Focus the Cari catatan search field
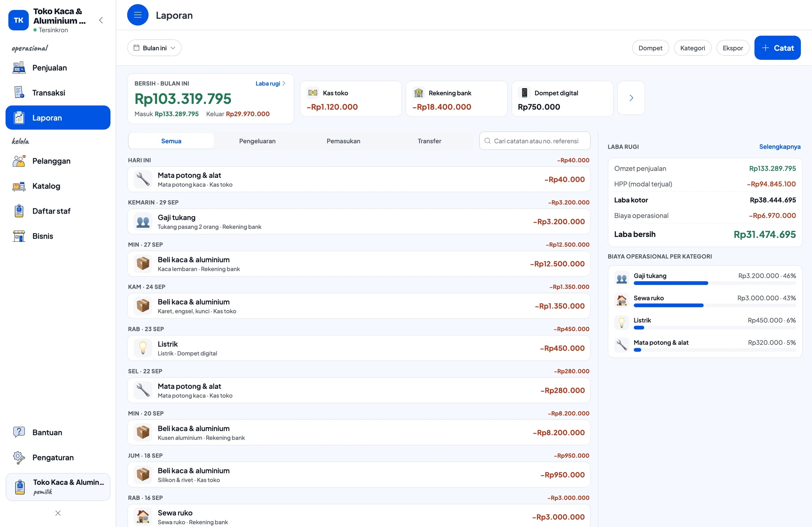 pos(535,141)
